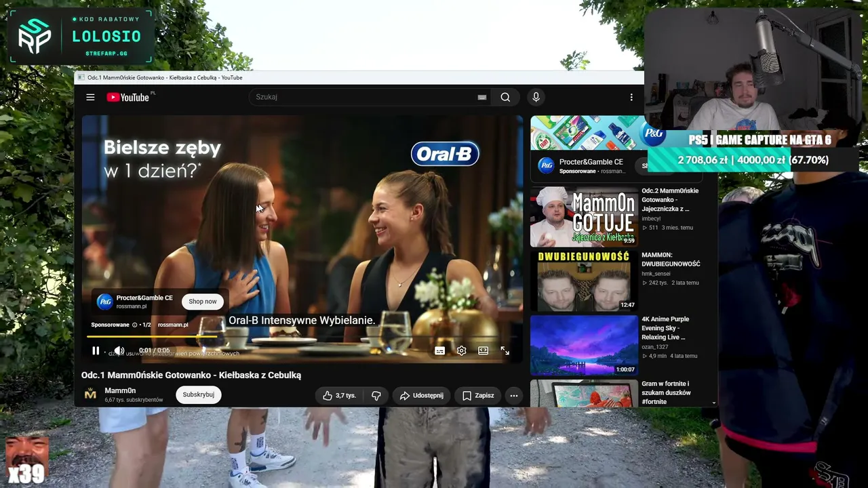Click the 6,67 tys. subskrybentów text
Viewport: 868px width, 488px height.
[134, 400]
